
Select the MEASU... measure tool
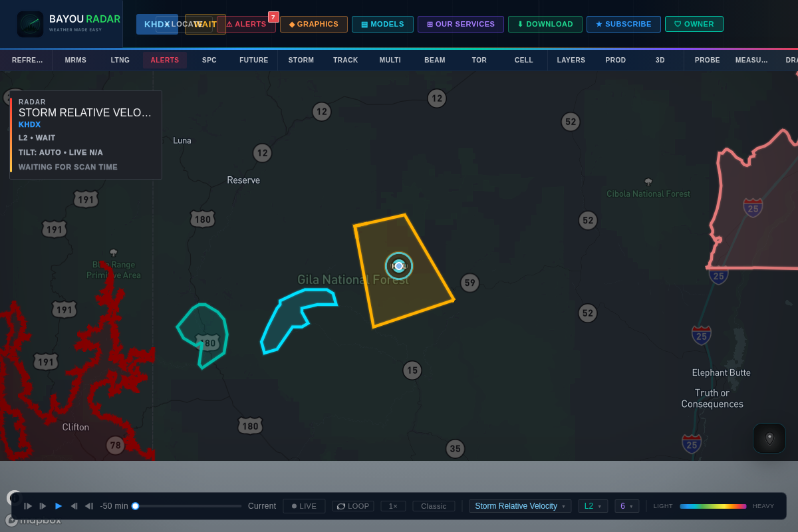click(751, 60)
